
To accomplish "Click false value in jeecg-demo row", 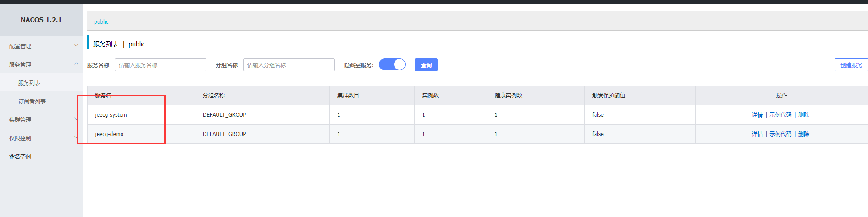I will [598, 134].
